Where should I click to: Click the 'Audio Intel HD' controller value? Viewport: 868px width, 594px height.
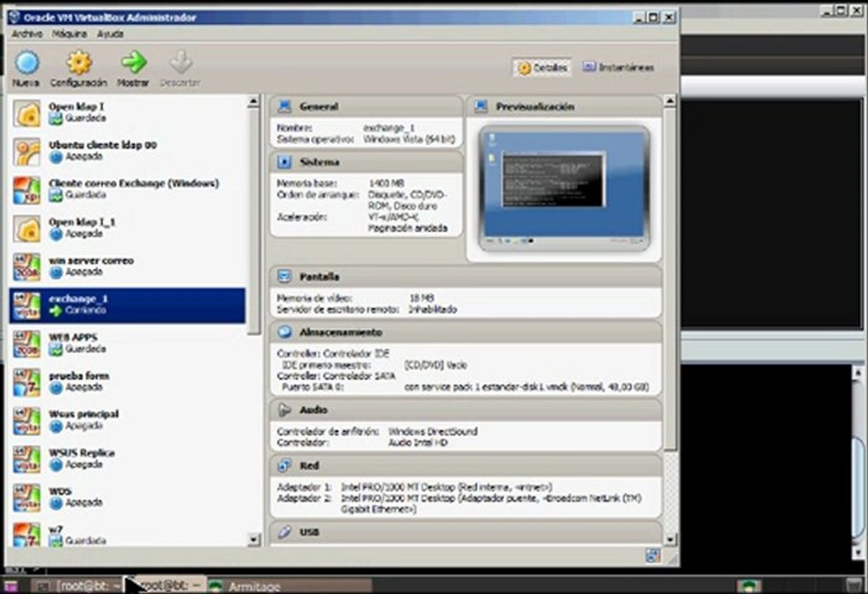tap(417, 443)
